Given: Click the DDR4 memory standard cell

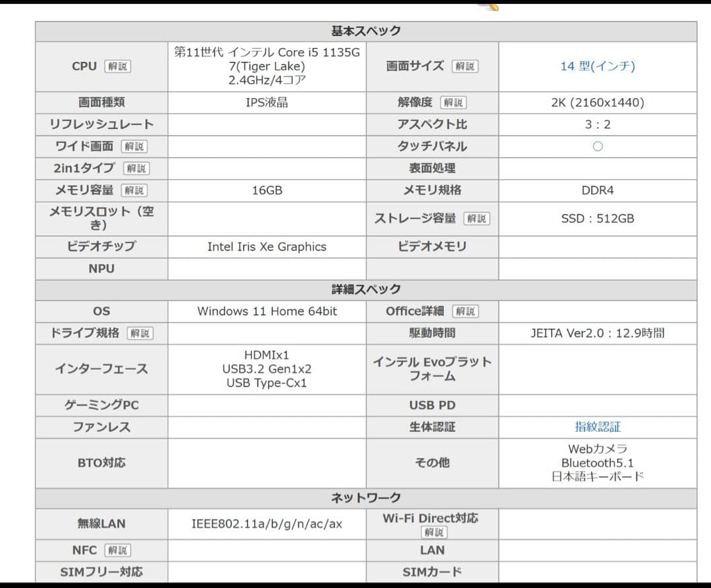Looking at the screenshot, I should pos(597,190).
